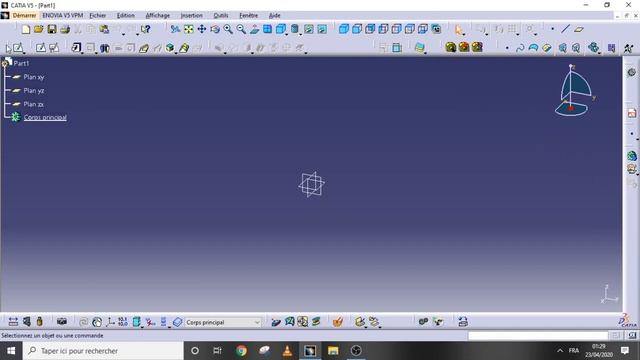This screenshot has width=640, height=360.
Task: Select Plan xy in the specification tree
Action: tap(34, 77)
